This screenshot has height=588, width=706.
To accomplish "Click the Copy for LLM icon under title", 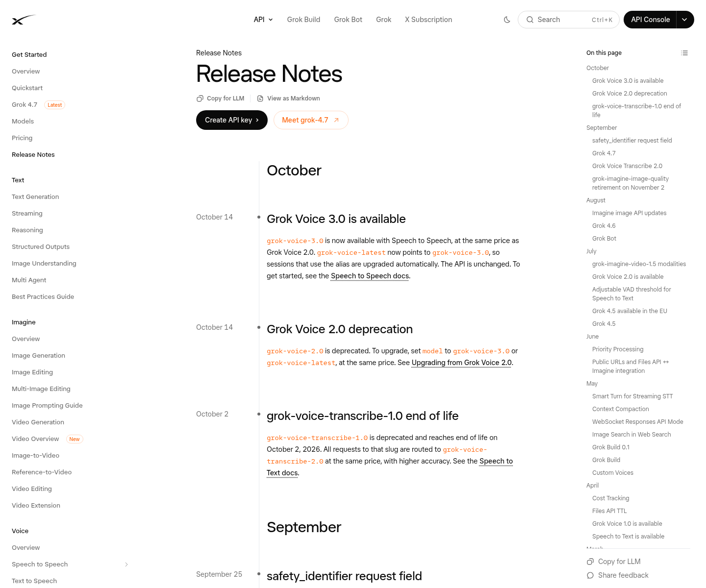I will [x=200, y=98].
